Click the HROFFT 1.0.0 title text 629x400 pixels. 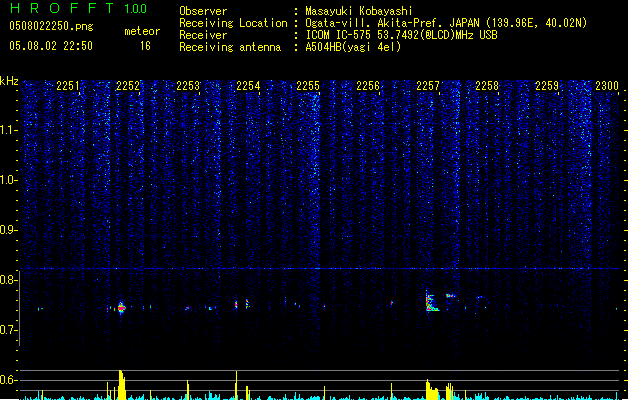79,8
